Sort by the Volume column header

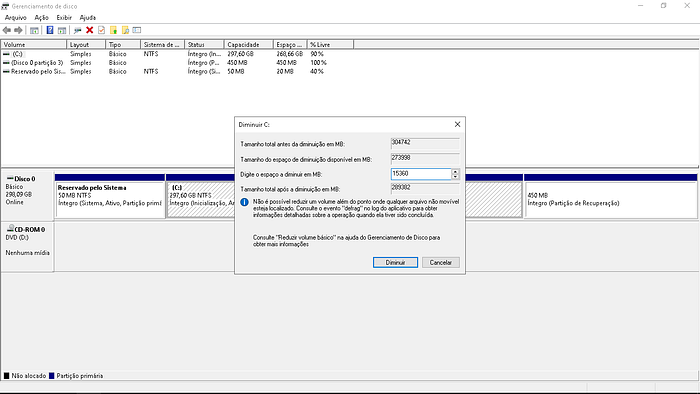33,45
